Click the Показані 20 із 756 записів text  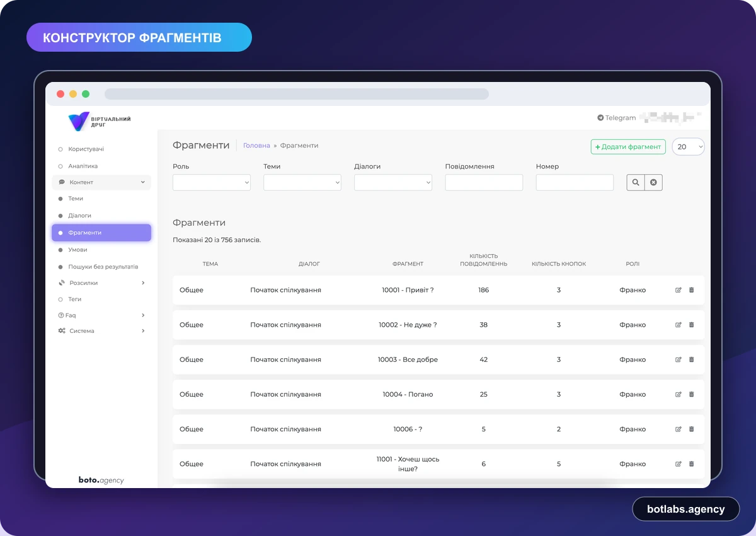pyautogui.click(x=217, y=240)
